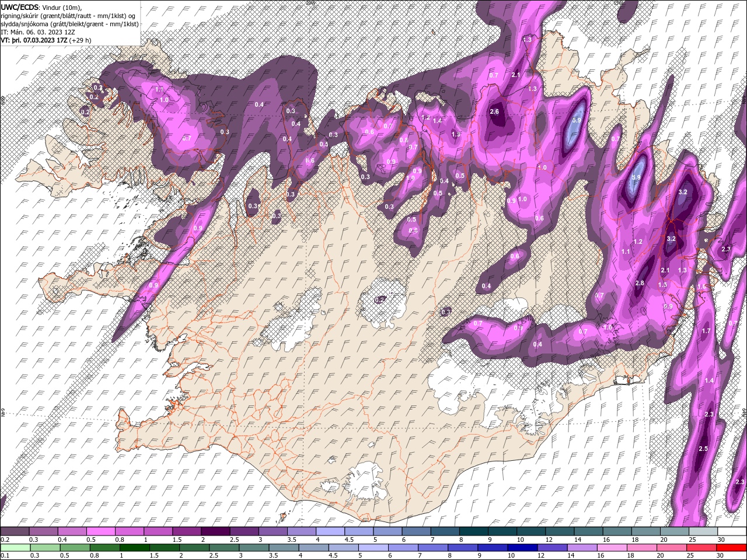Click the 'rigning/skúrir' description line
The height and width of the screenshot is (560, 747).
pos(69,15)
